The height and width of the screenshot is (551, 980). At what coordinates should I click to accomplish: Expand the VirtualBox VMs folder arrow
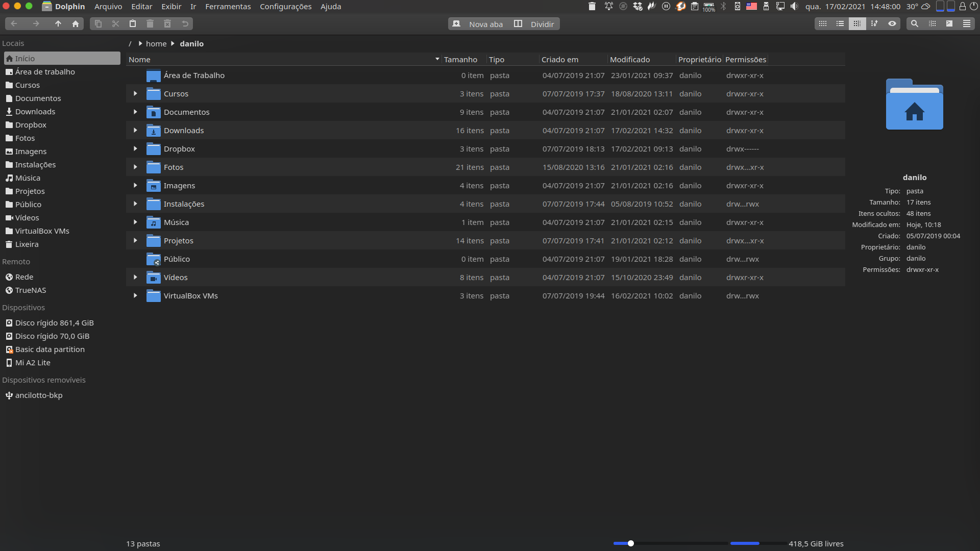[x=135, y=296]
